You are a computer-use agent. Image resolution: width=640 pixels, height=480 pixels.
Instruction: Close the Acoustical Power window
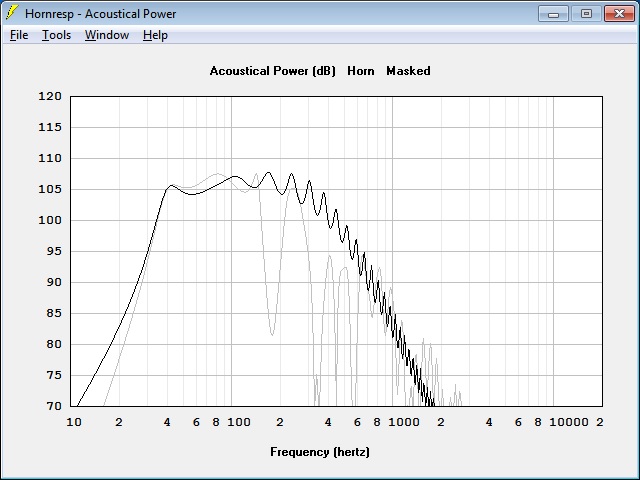[x=619, y=14]
